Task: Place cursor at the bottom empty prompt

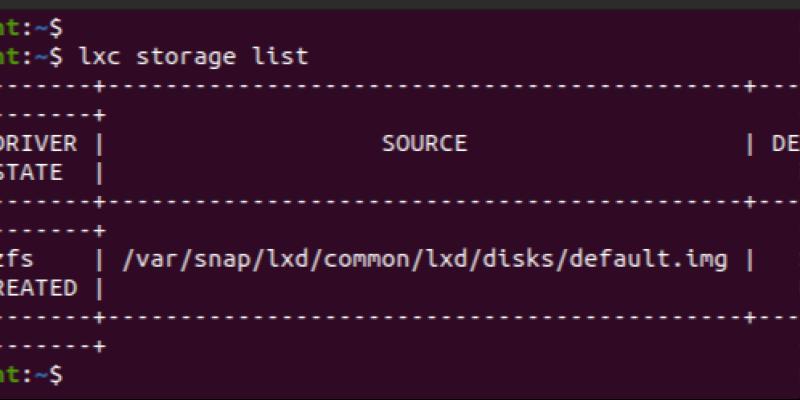Action: (68, 375)
